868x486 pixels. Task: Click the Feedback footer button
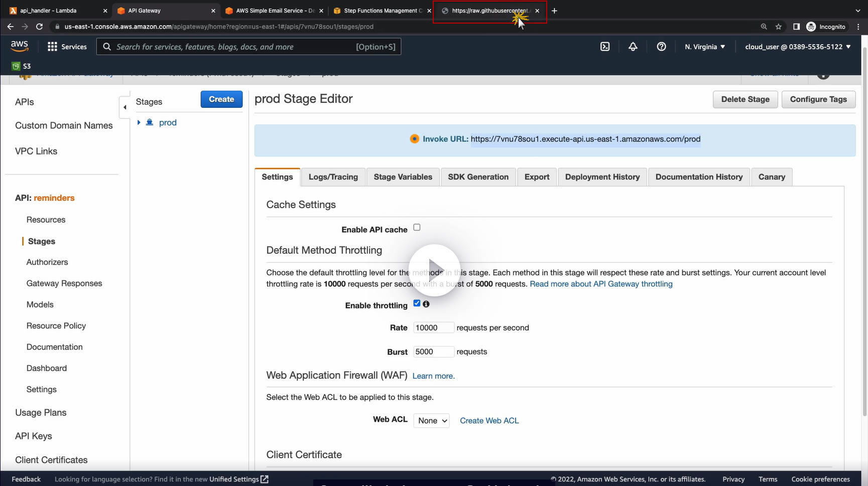[x=26, y=479]
